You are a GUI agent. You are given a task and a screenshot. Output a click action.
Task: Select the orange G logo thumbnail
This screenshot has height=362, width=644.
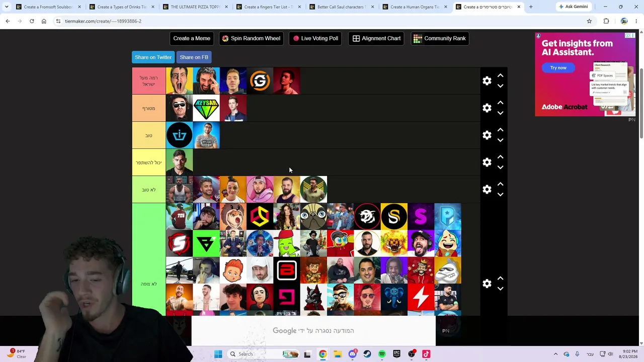(260, 81)
